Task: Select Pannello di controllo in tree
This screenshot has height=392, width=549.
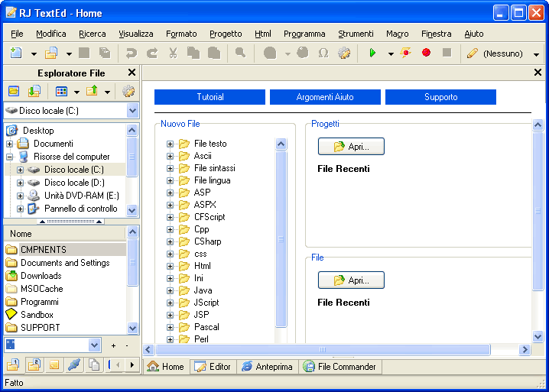Action: pos(80,209)
